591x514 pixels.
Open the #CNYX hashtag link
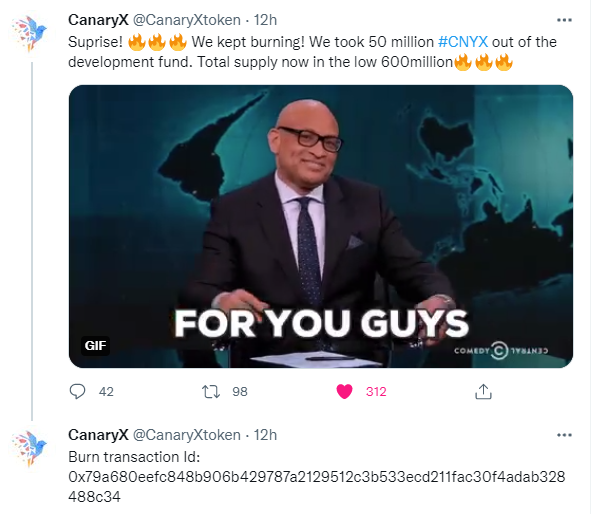point(463,42)
